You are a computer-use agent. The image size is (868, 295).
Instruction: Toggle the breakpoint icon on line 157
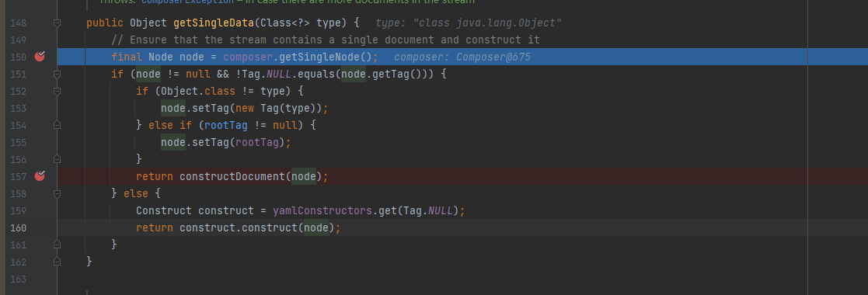40,176
